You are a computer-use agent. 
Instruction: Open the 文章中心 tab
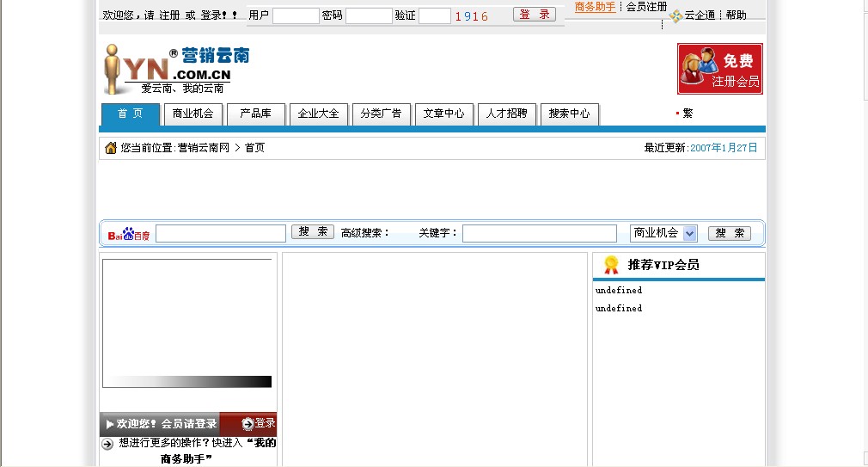pos(443,114)
